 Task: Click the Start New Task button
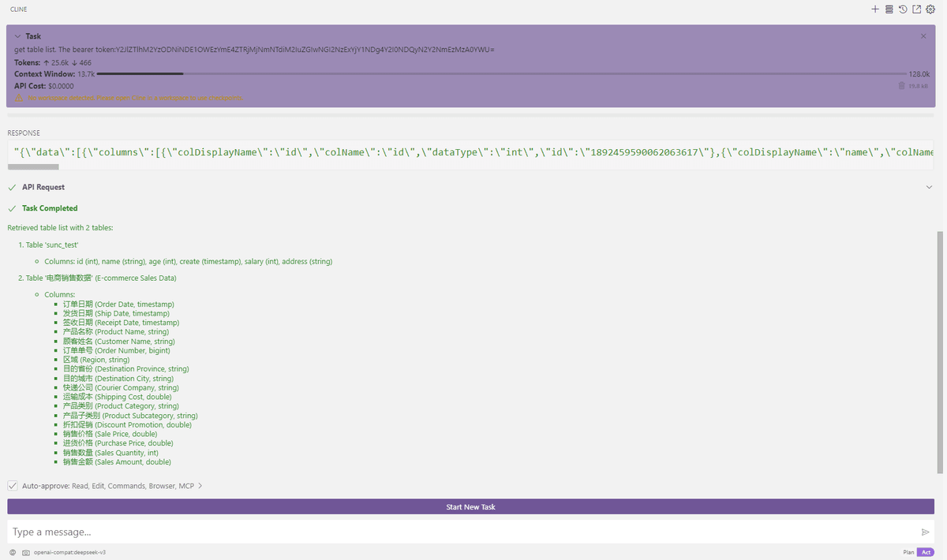coord(471,506)
